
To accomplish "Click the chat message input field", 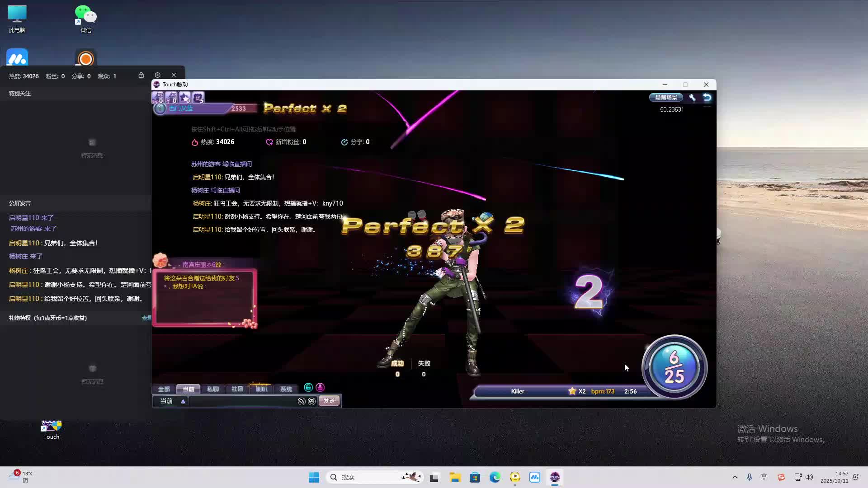I will click(x=242, y=401).
